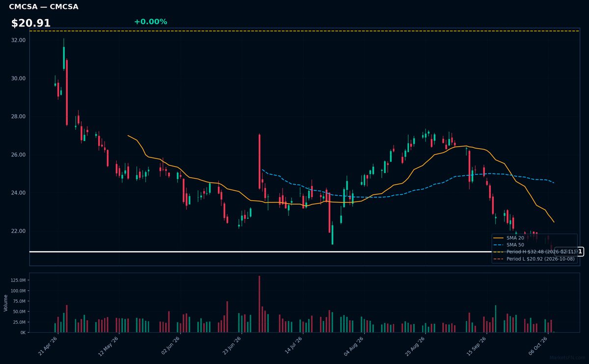Click the 0K volume axis label

pos(23,333)
